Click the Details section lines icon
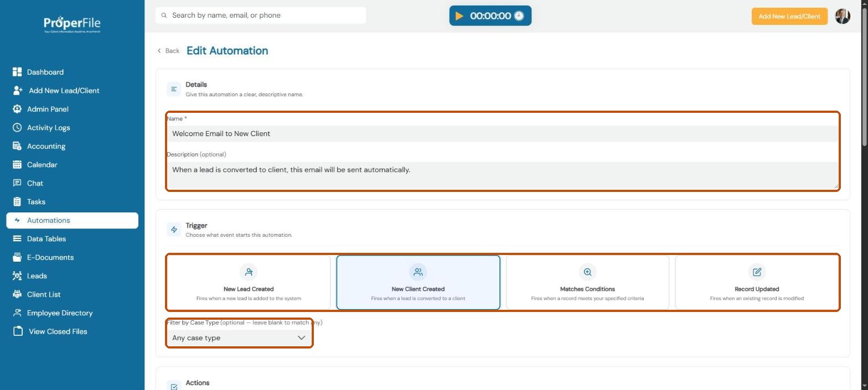Viewport: 868px width, 390px height. [174, 89]
